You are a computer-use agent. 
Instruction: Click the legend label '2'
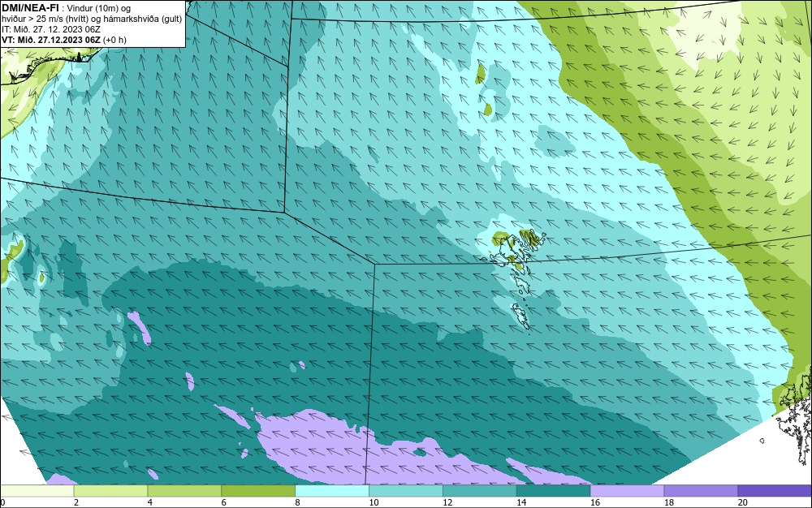[76, 502]
